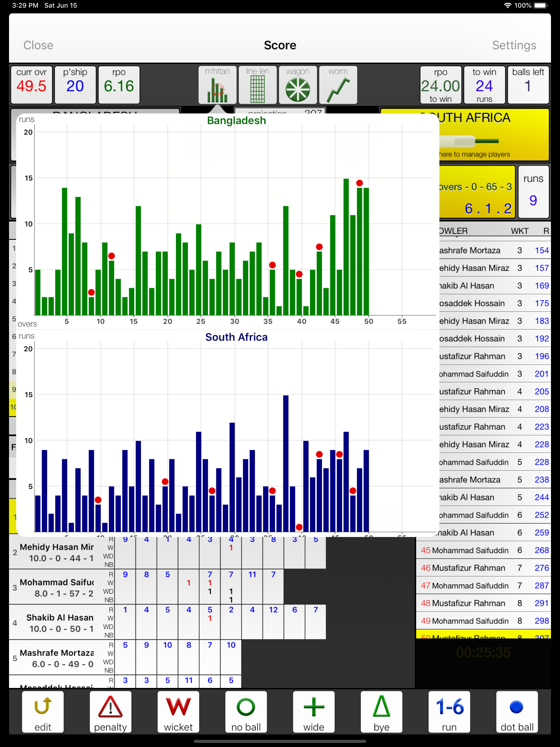
Task: Tap the Bangladesh chart title
Action: [x=237, y=121]
